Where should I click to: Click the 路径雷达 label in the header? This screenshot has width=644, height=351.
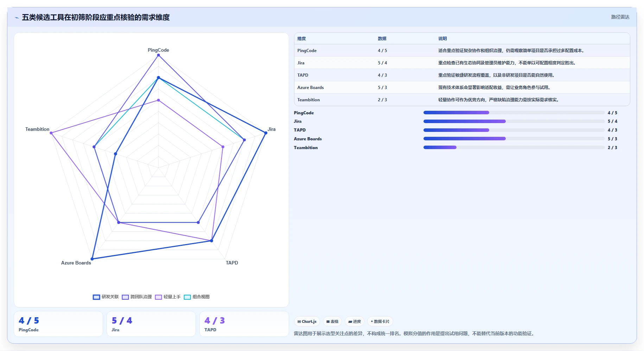click(x=620, y=17)
